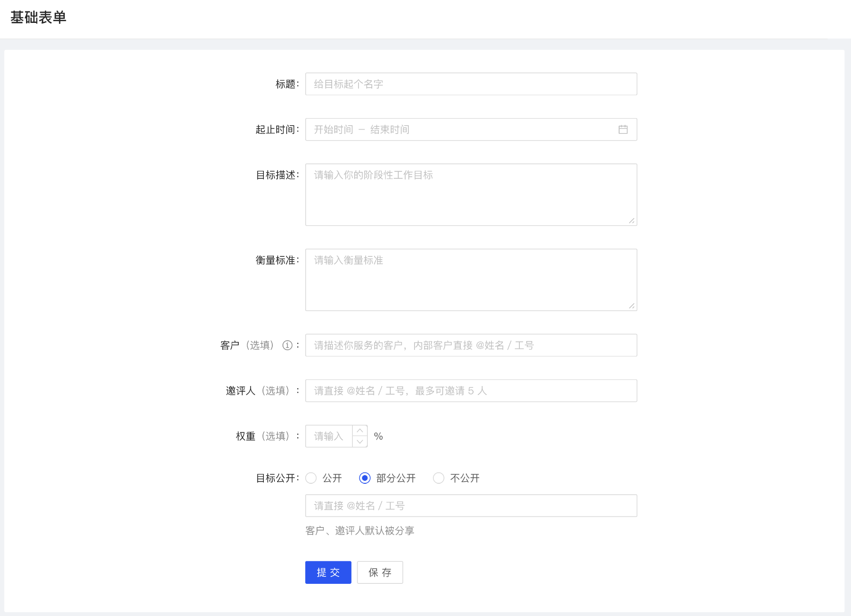
Task: Click the 保存 save button
Action: pyautogui.click(x=380, y=572)
